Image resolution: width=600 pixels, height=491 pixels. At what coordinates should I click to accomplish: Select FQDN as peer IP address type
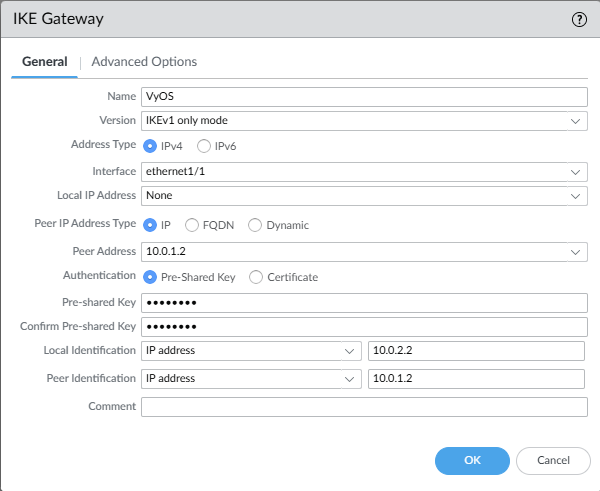click(x=192, y=225)
